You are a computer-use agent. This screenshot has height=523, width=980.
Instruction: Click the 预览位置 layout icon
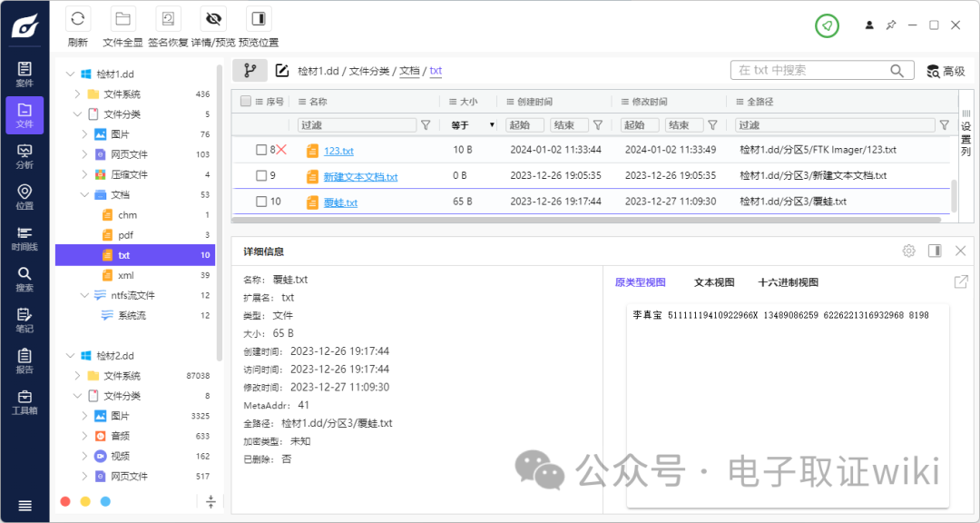[x=259, y=19]
